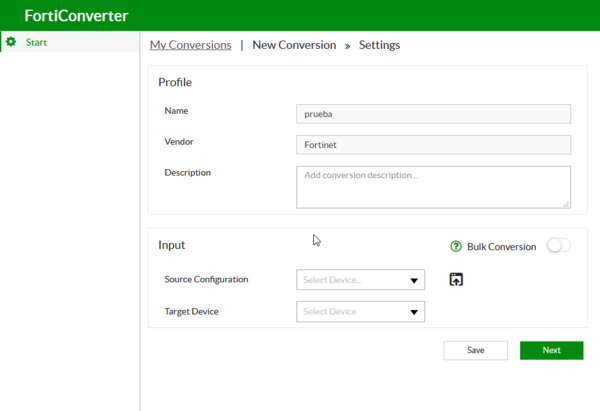The width and height of the screenshot is (600, 411).
Task: Click the Name field containing prueba
Action: 433,114
